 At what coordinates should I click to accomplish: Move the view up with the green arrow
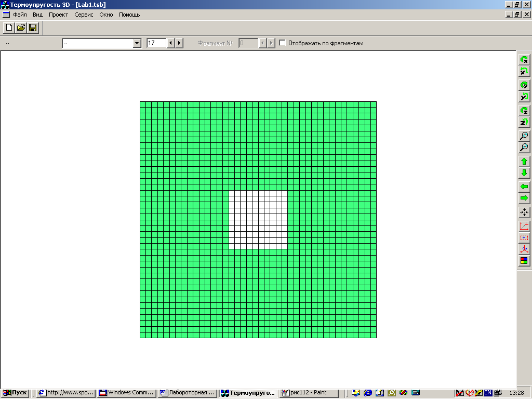click(x=524, y=162)
